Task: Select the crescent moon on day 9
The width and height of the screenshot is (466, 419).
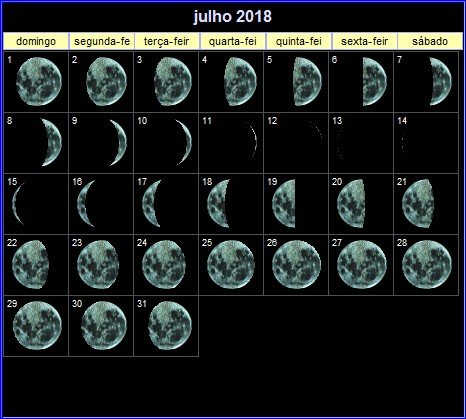Action: (119, 142)
